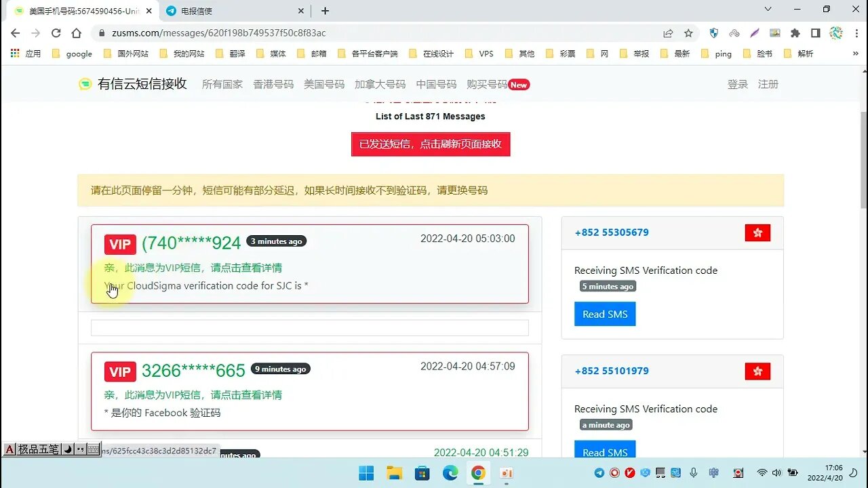Click the red 已发送短信 refresh button
Screen dimensions: 868x488
click(431, 144)
